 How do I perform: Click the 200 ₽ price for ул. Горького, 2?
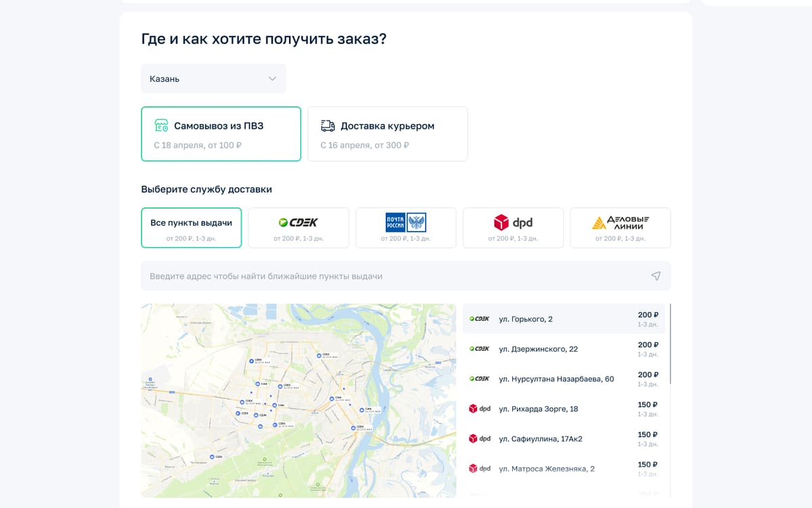[648, 315]
